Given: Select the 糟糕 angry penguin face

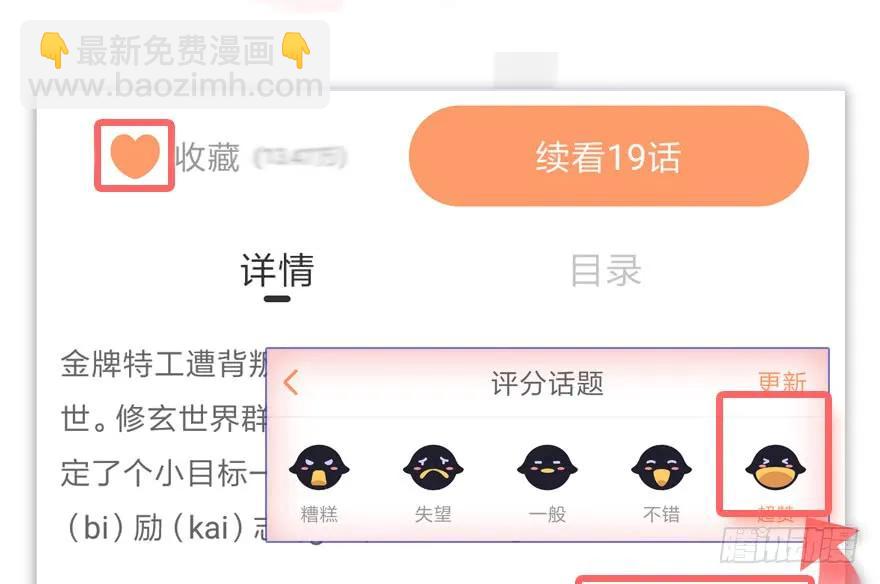Looking at the screenshot, I should pos(319,467).
